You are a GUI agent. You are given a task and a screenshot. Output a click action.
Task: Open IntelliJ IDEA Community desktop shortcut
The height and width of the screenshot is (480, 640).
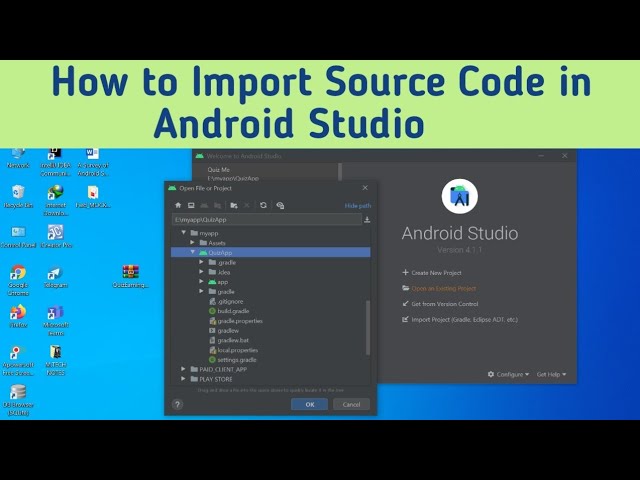click(56, 162)
